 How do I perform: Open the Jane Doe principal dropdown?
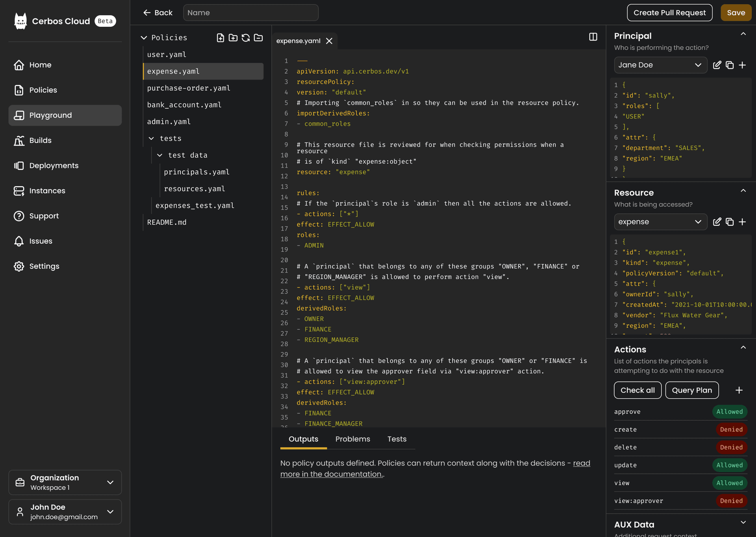tap(660, 65)
